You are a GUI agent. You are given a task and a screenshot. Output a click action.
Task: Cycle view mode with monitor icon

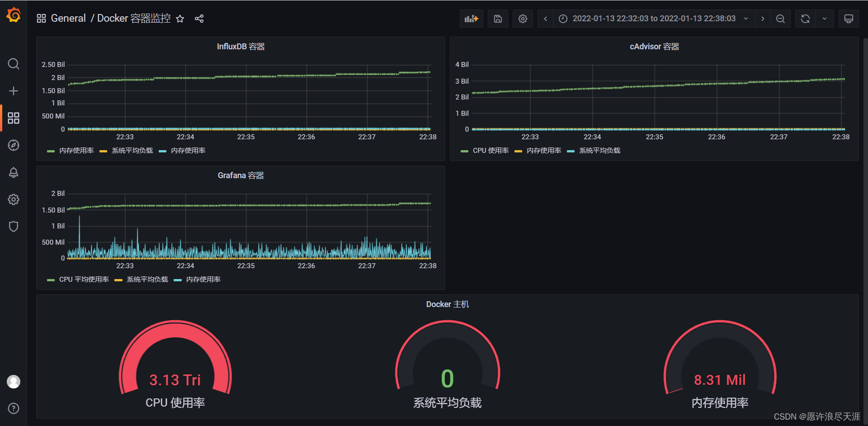(x=849, y=19)
